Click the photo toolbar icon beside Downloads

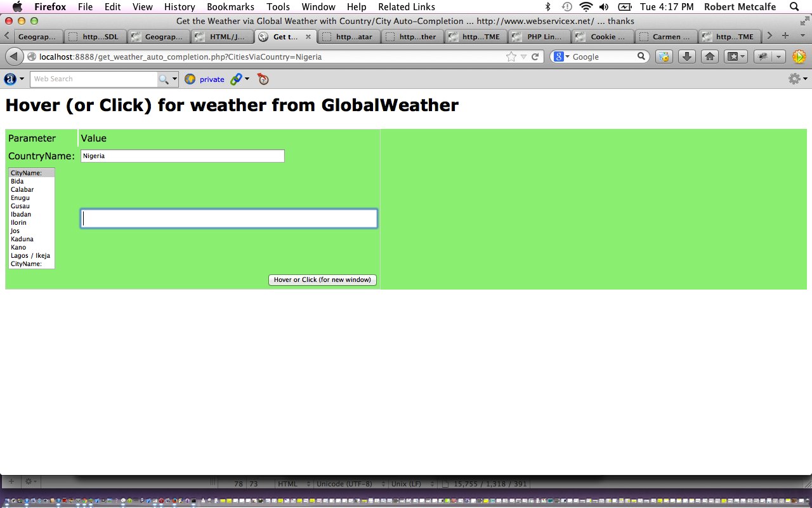664,57
